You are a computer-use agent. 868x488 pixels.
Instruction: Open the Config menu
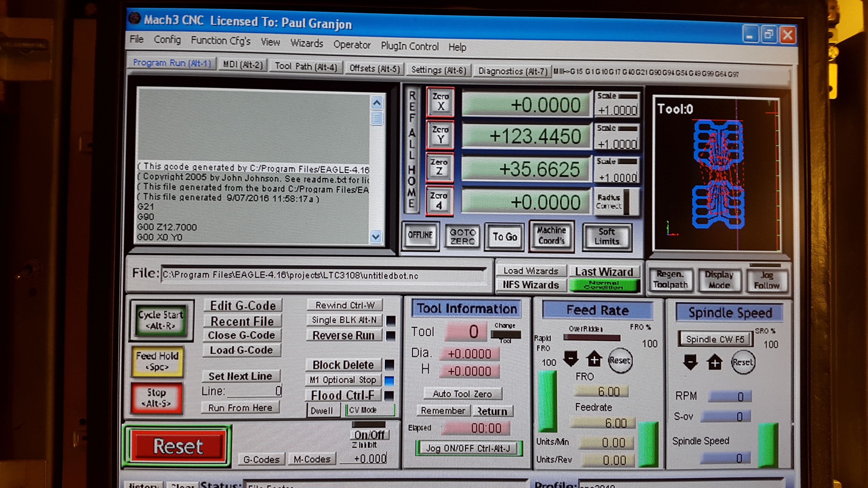coord(167,40)
